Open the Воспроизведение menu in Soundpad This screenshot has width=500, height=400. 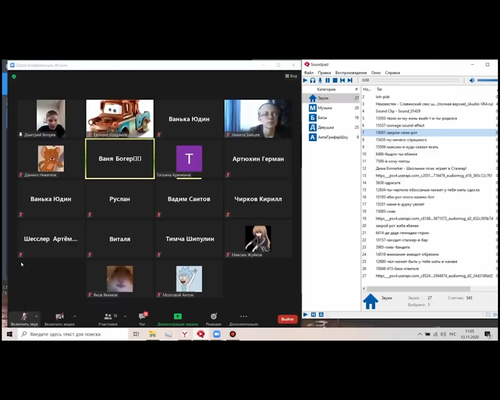pos(351,73)
